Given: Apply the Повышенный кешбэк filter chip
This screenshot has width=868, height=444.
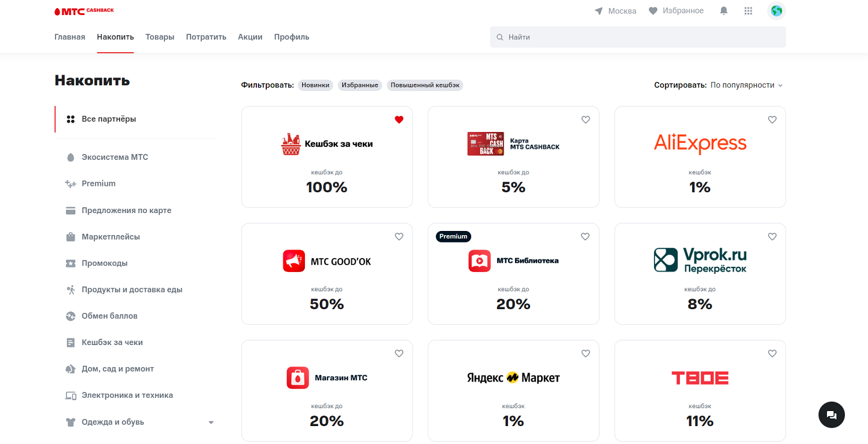Looking at the screenshot, I should (425, 85).
